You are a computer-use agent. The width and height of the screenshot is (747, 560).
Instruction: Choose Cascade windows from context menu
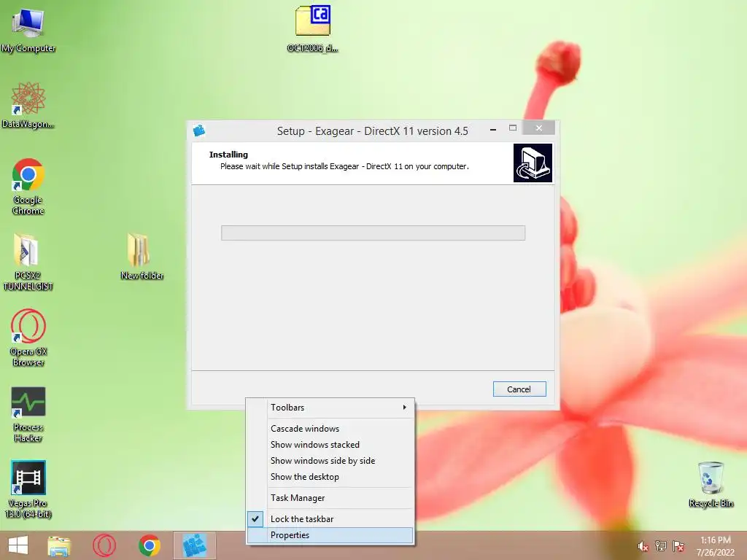click(x=330, y=429)
